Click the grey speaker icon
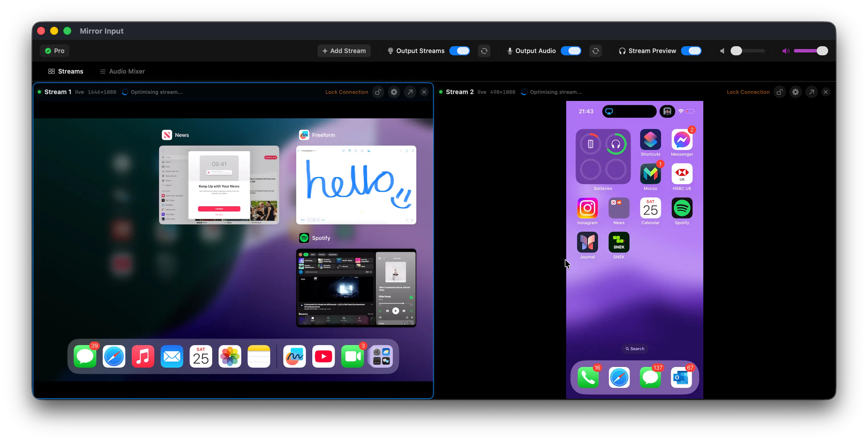868x442 pixels. click(722, 51)
